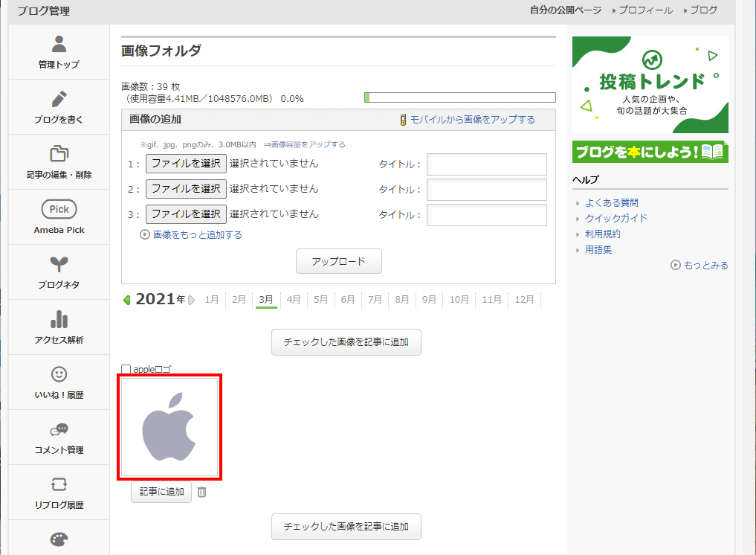Screen dimensions: 756x555
Task: Open the ブログ header link
Action: pyautogui.click(x=703, y=10)
